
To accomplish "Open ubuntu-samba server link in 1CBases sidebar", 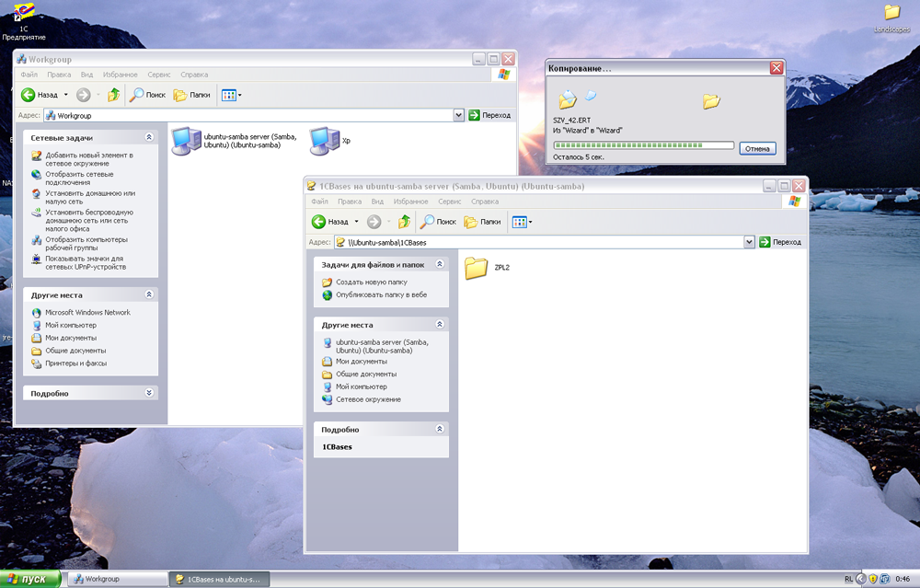I will [x=382, y=346].
